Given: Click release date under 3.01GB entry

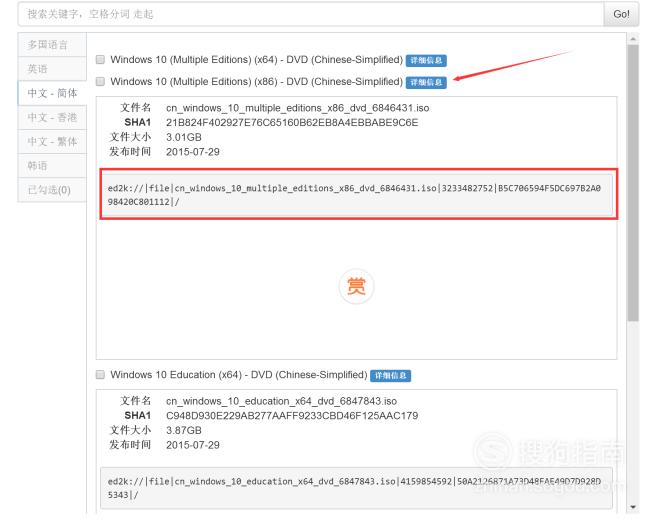Looking at the screenshot, I should coord(193,152).
